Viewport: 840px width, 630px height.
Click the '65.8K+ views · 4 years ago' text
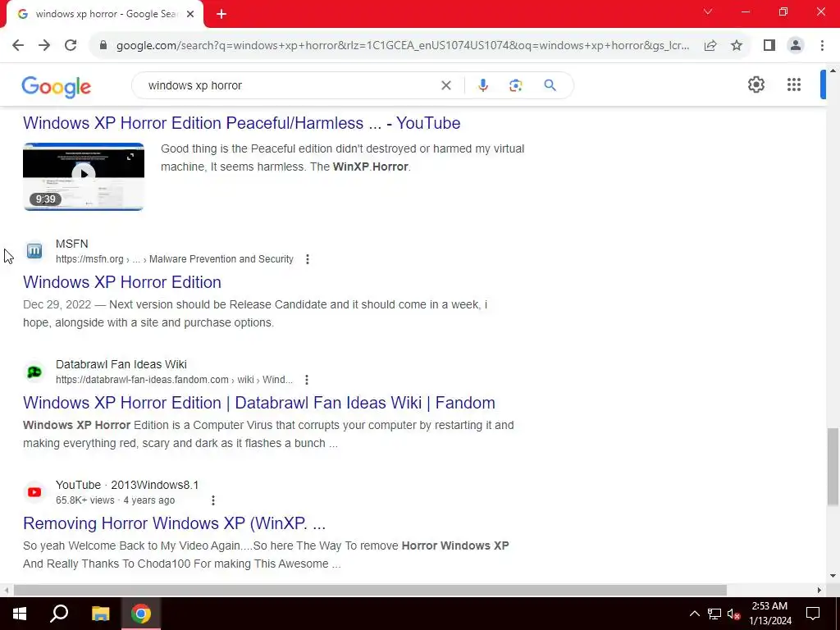click(x=115, y=500)
